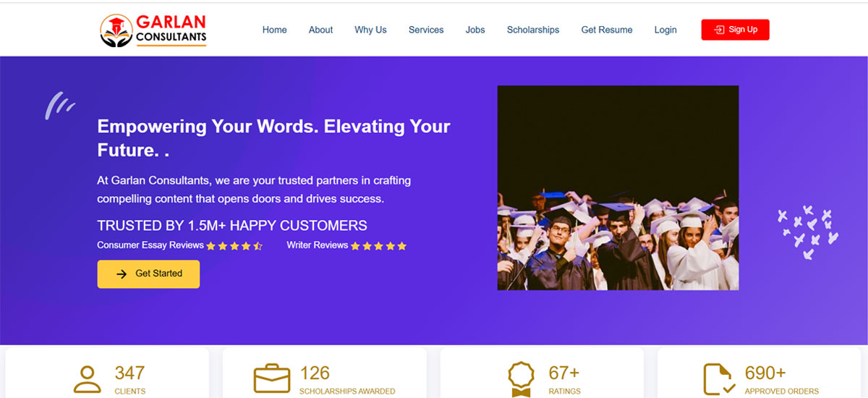Click the award badge Ratings icon
The height and width of the screenshot is (398, 868).
pos(521,379)
